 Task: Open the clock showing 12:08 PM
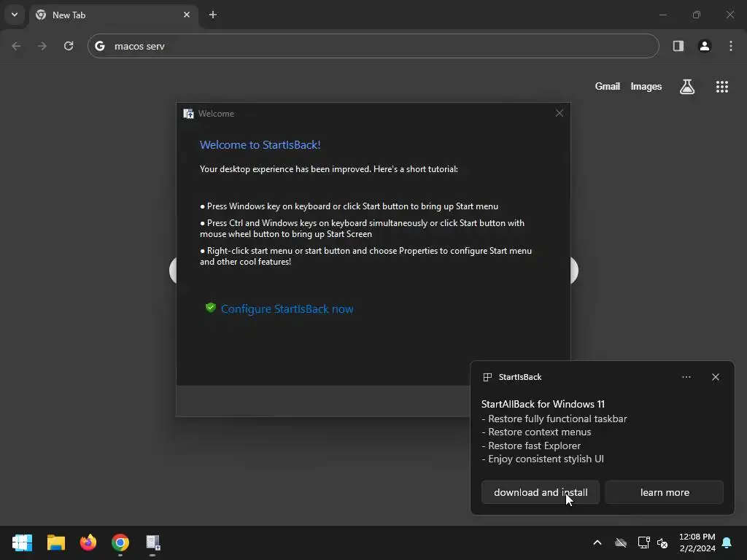(697, 542)
